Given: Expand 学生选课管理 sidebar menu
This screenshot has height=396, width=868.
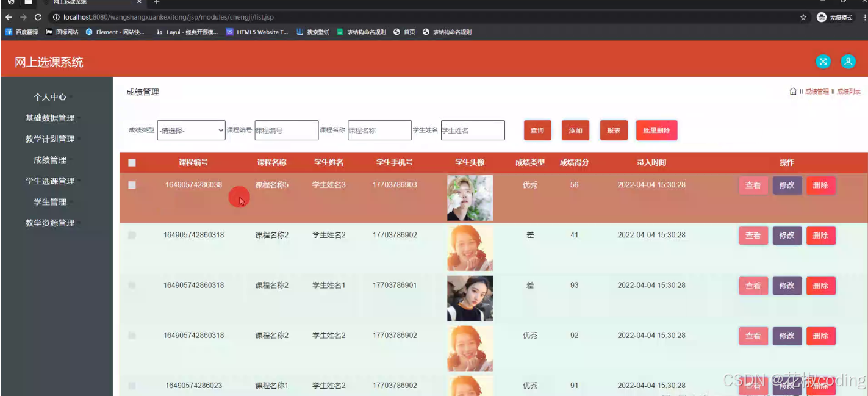Looking at the screenshot, I should [50, 181].
